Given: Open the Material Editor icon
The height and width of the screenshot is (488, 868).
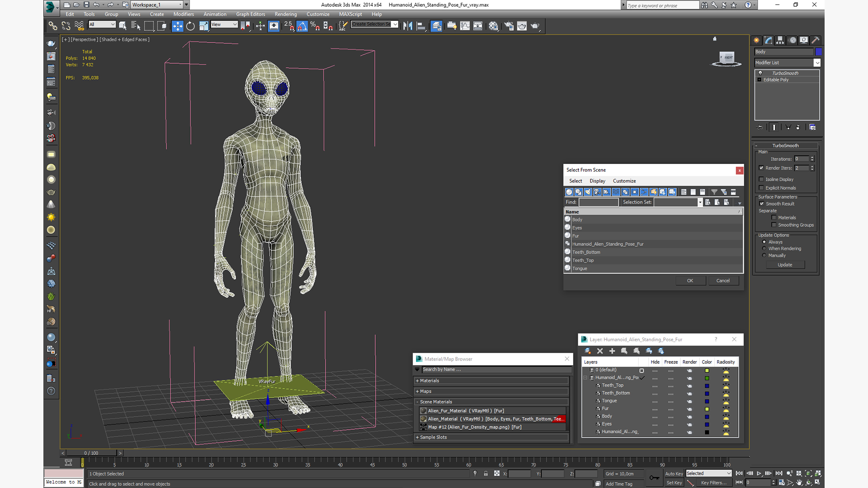Looking at the screenshot, I should (493, 26).
